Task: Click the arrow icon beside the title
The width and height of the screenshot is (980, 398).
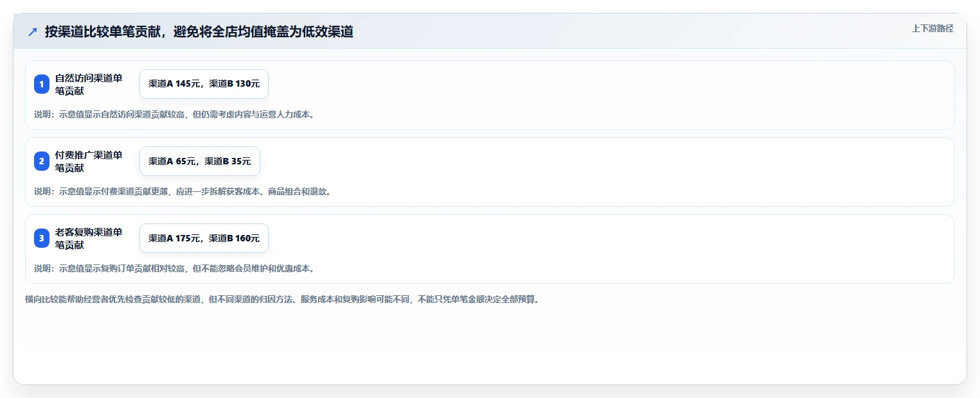Action: click(33, 31)
